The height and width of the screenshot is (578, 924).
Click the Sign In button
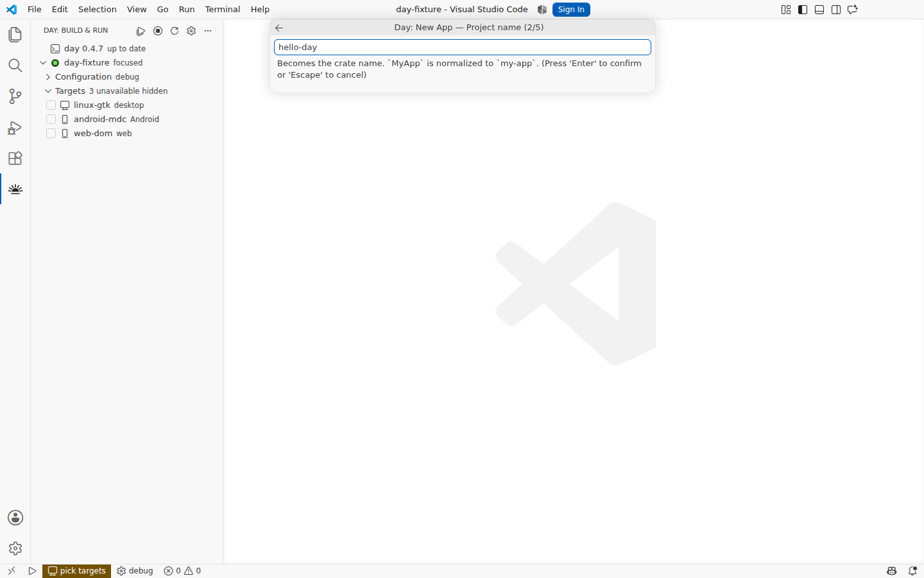click(571, 10)
